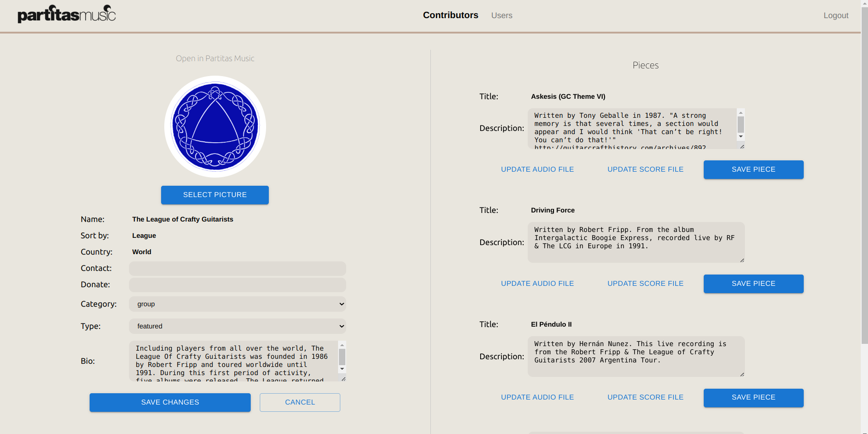Click the Askesis (GC Theme VI) title field

point(568,96)
